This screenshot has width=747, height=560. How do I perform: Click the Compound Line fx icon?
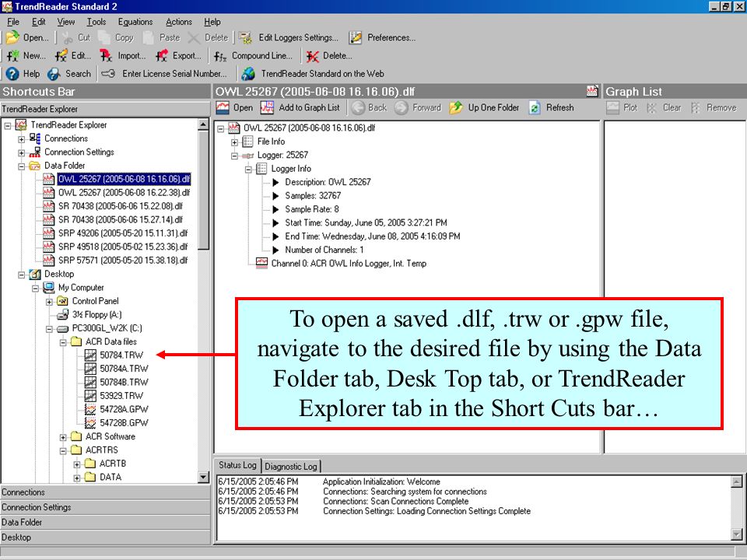click(x=220, y=56)
